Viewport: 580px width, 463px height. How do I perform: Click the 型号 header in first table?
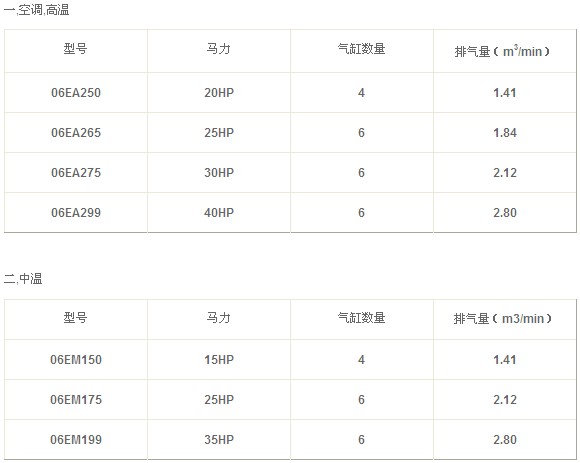pyautogui.click(x=76, y=49)
